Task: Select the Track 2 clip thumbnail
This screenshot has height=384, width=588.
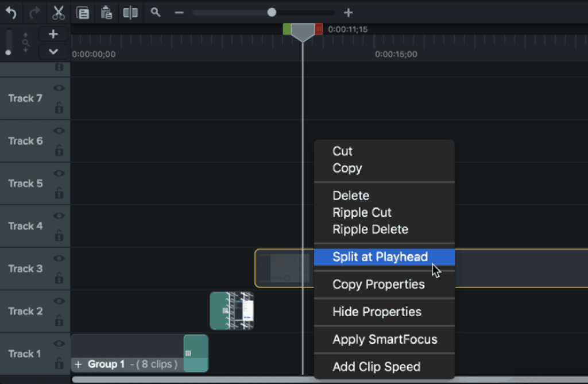Action: [x=232, y=310]
